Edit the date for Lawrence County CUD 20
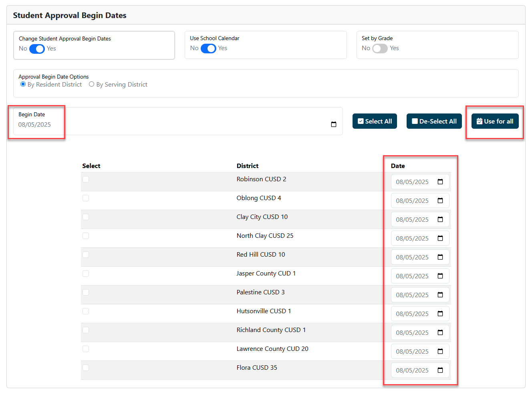This screenshot has width=532, height=397. pos(420,351)
